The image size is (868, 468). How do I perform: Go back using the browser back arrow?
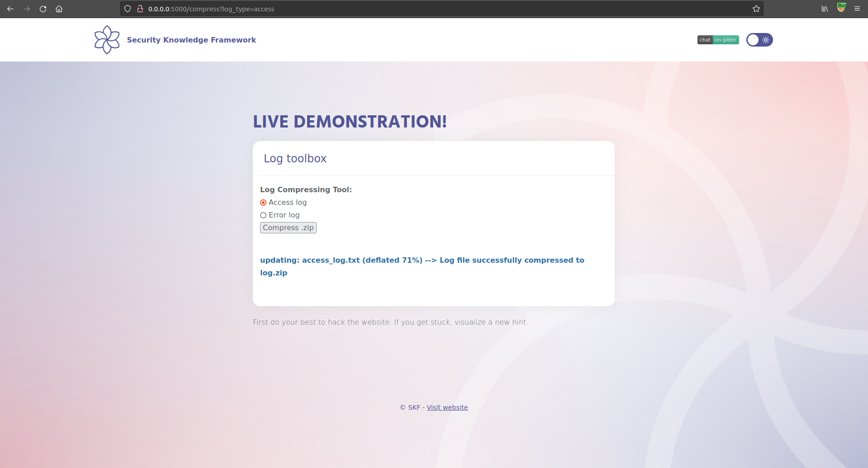pyautogui.click(x=10, y=9)
